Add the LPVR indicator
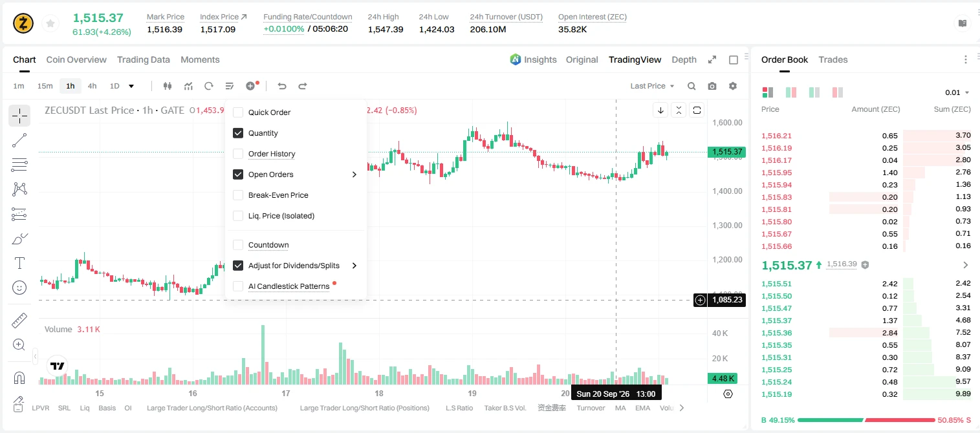Screen dimensions: 980x433 pyautogui.click(x=41, y=408)
